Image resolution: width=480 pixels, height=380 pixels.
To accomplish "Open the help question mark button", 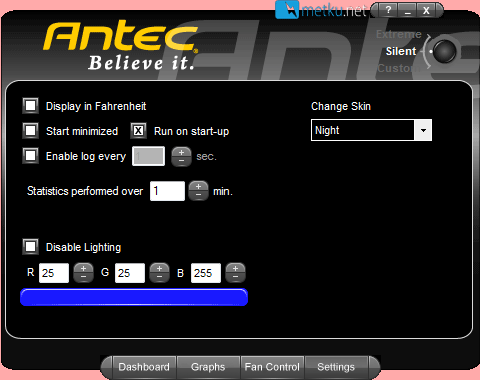I will tap(388, 10).
